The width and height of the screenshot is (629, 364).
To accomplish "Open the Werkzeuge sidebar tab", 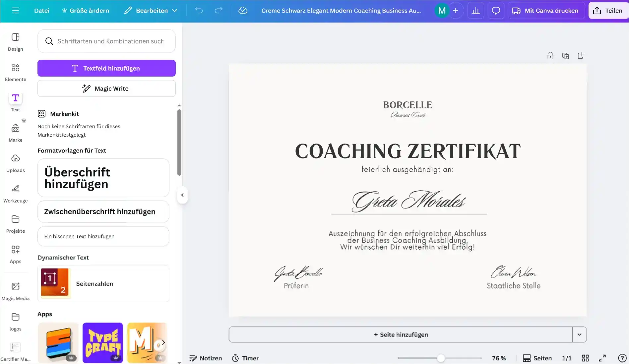I will tap(16, 194).
